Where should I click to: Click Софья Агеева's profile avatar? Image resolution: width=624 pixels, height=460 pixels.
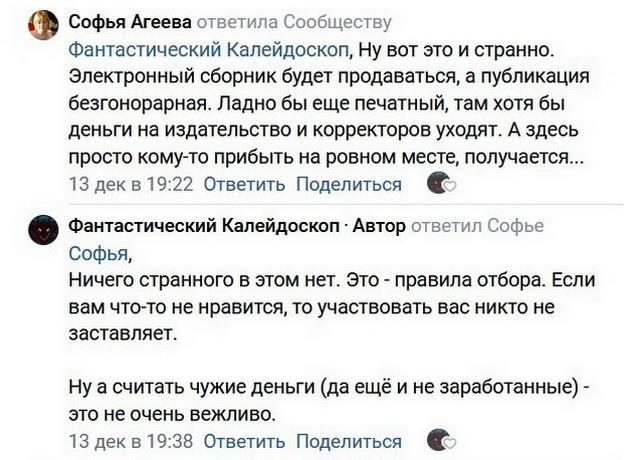point(43,24)
